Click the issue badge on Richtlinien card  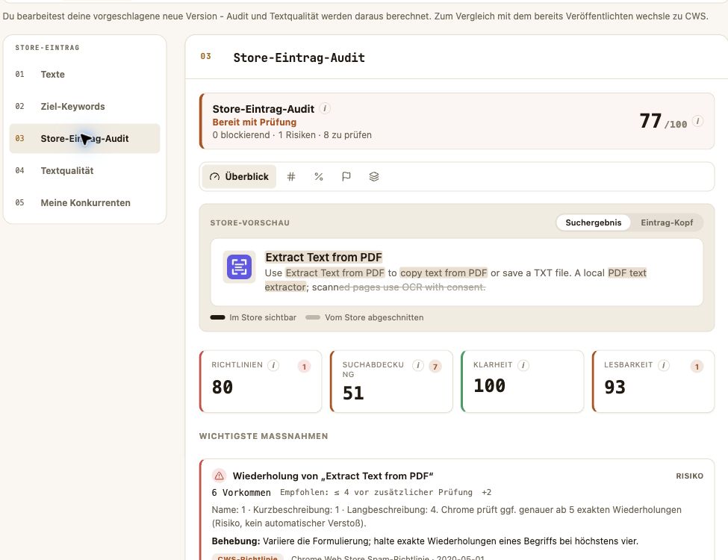click(304, 367)
